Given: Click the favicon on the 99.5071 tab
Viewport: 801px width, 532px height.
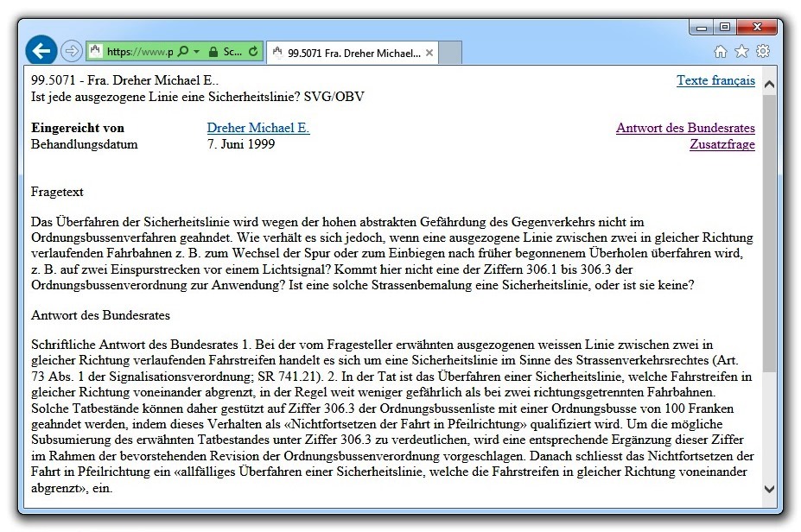Looking at the screenshot, I should (x=277, y=52).
